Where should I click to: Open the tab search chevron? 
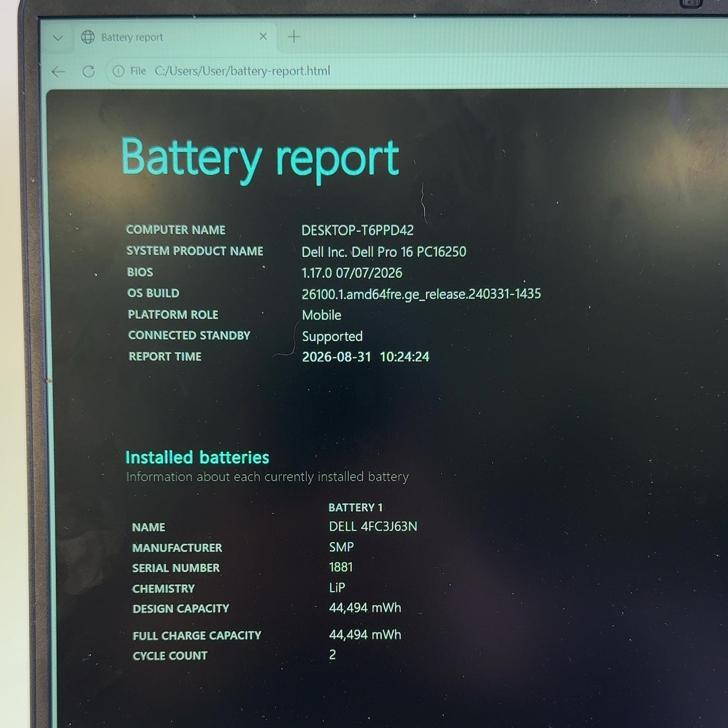tap(58, 38)
